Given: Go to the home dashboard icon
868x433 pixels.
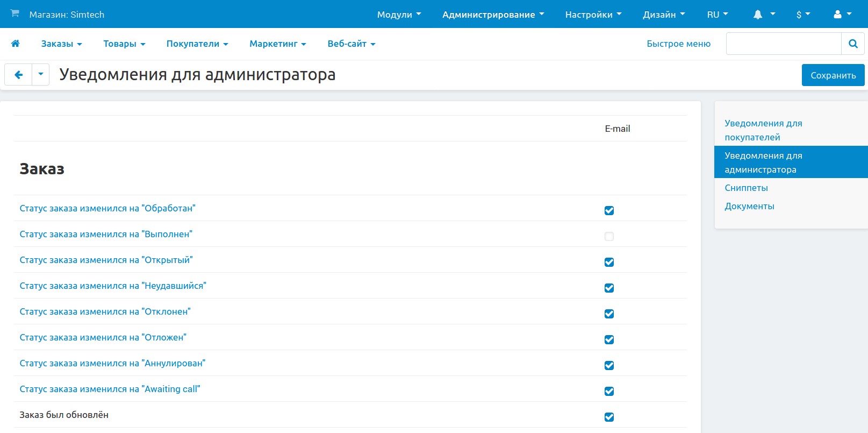Looking at the screenshot, I should (16, 44).
